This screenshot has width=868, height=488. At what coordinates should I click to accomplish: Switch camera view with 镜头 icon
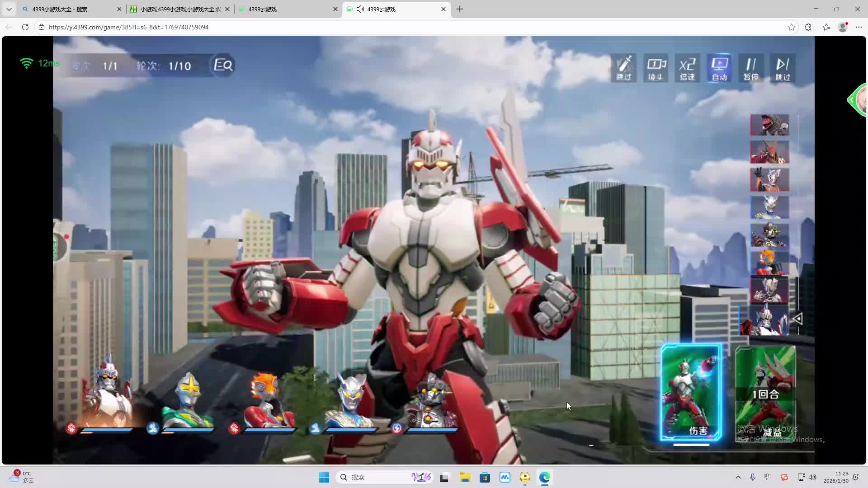coord(656,68)
